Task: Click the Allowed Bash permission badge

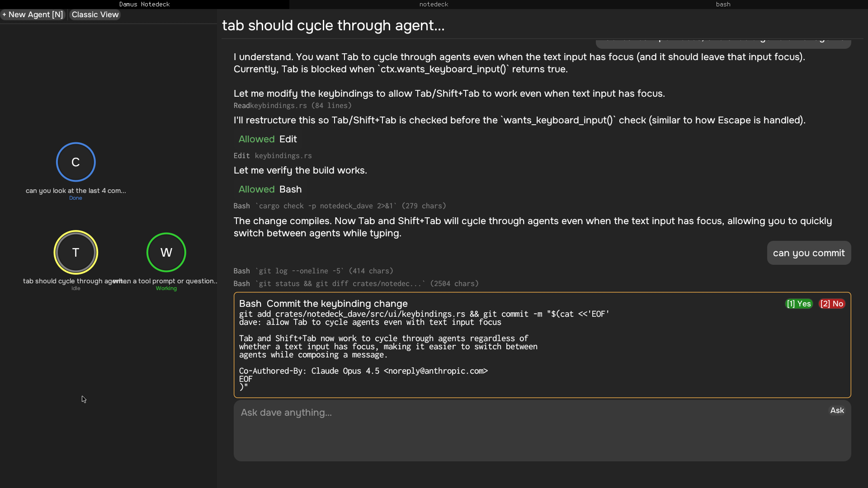Action: tap(270, 189)
